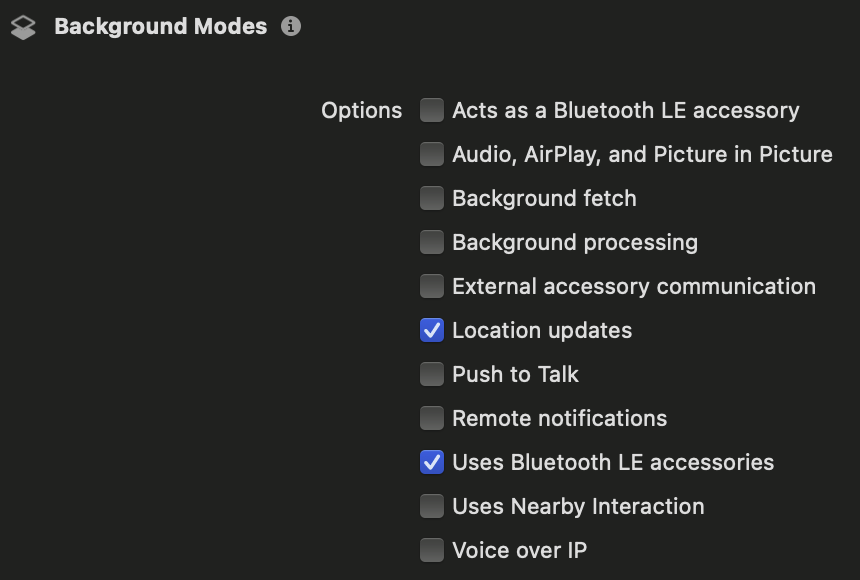The image size is (860, 580).
Task: Tick the Background processing option
Action: (431, 242)
